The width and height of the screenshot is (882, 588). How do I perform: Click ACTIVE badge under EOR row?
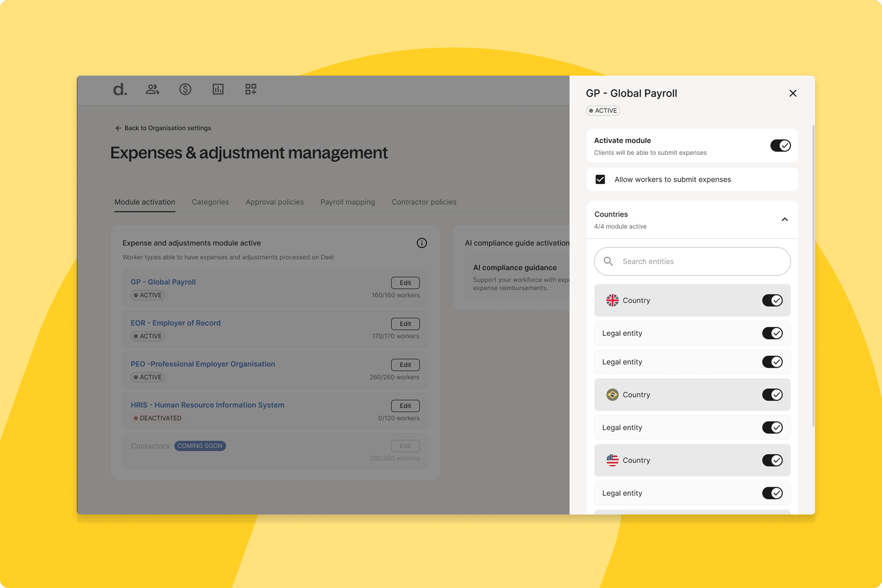[148, 336]
